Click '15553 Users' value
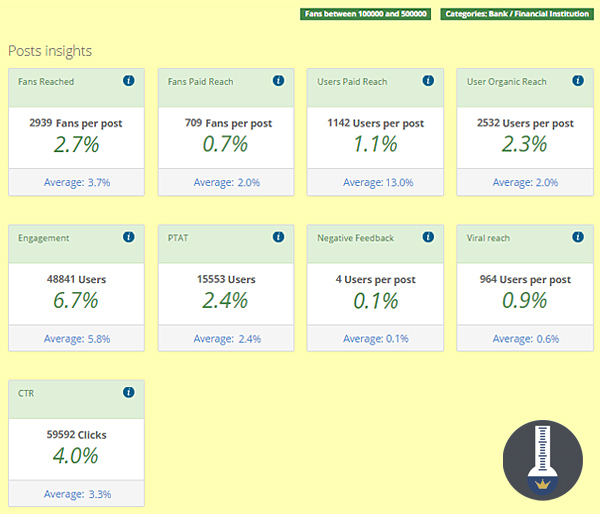This screenshot has height=514, width=600. coord(226,279)
